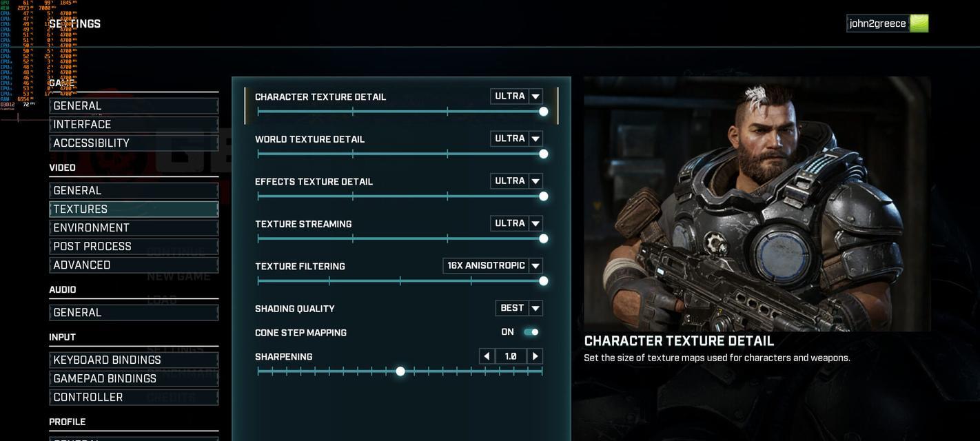Open Accessibility game settings
The image size is (980, 441).
(134, 143)
